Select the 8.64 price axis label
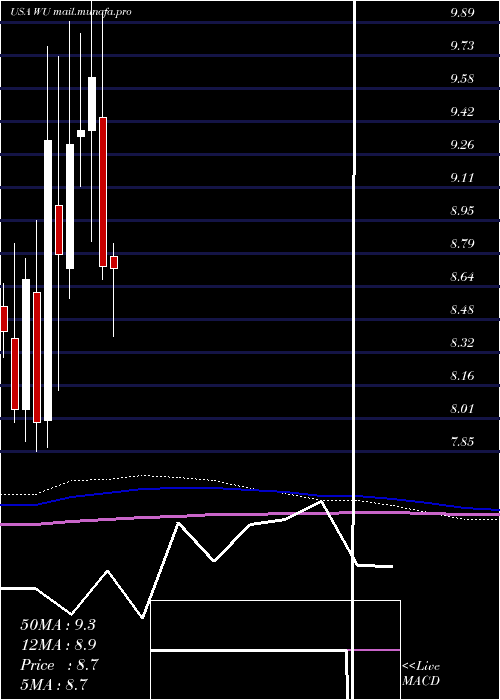Image resolution: width=500 pixels, height=700 pixels. pos(462,277)
